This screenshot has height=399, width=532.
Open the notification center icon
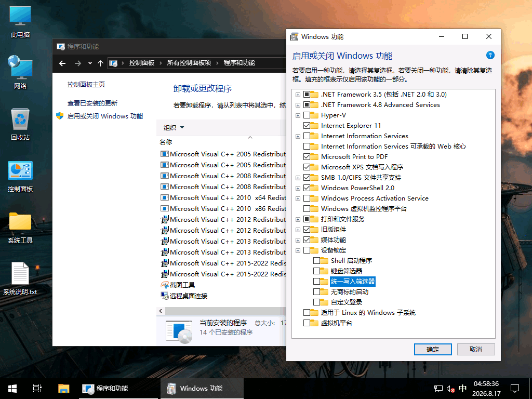point(515,389)
